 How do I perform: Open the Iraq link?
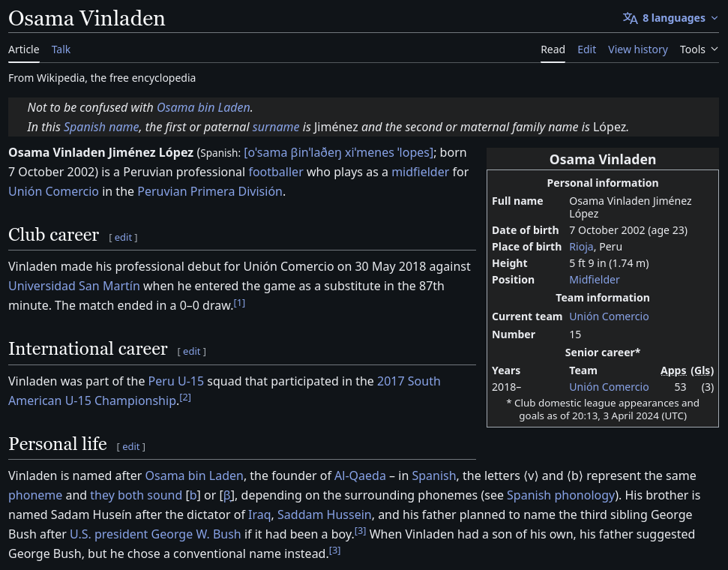click(x=259, y=514)
